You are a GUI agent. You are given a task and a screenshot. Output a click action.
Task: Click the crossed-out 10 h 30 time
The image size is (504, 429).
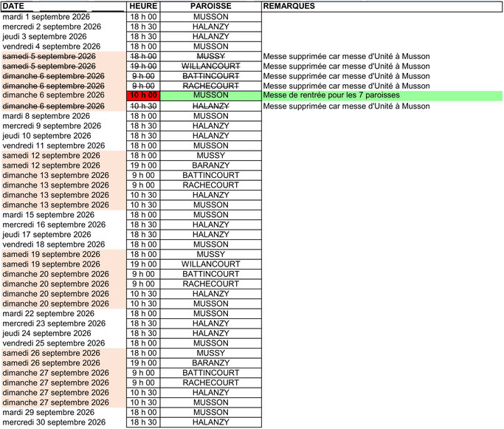[143, 106]
